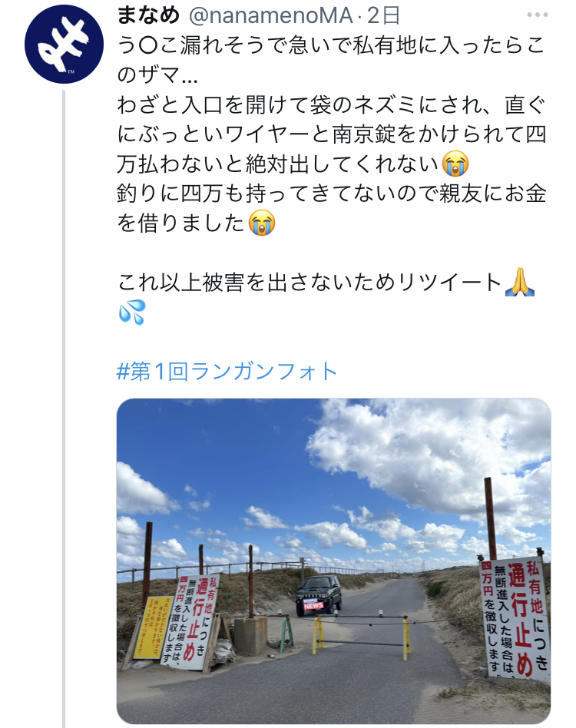Tap the yellow road barrier in the photo

pos(361,636)
